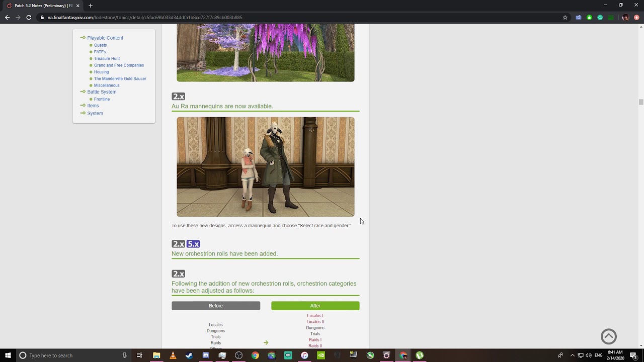
Task: Show hidden system tray icons
Action: [x=572, y=355]
